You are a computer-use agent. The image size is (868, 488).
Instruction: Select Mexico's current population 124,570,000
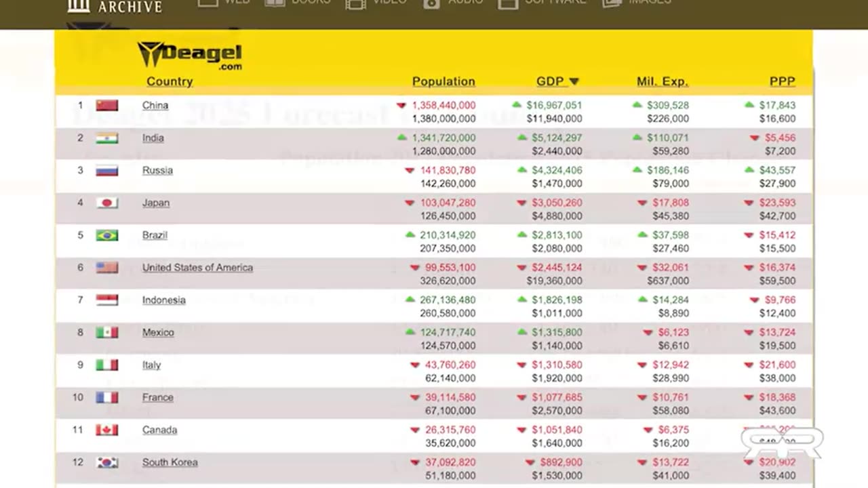(448, 346)
